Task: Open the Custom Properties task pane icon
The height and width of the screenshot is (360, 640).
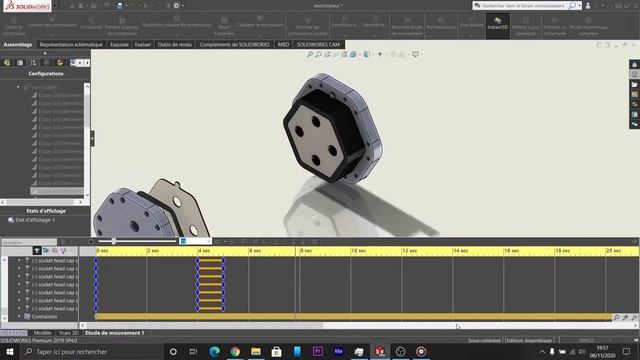Action: (x=634, y=114)
